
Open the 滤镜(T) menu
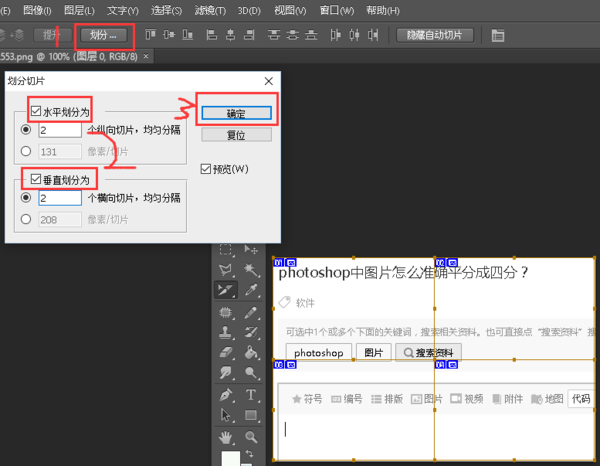click(210, 10)
